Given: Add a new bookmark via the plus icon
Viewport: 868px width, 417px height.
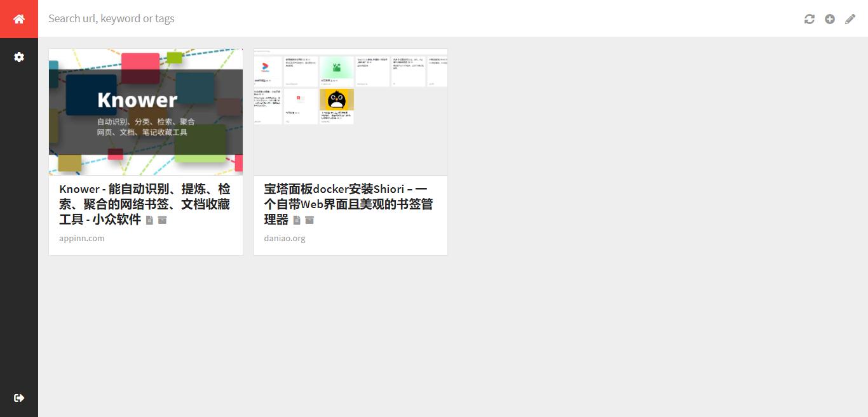Looking at the screenshot, I should (830, 19).
